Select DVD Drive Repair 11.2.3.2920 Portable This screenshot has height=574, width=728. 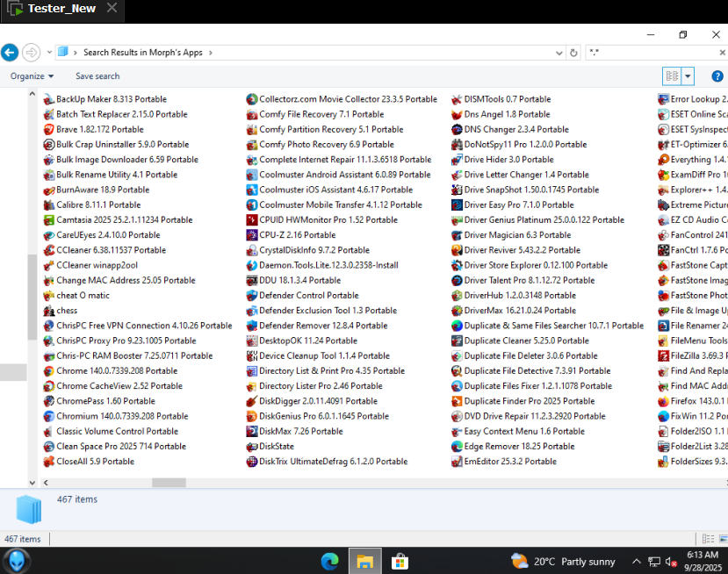(x=529, y=416)
